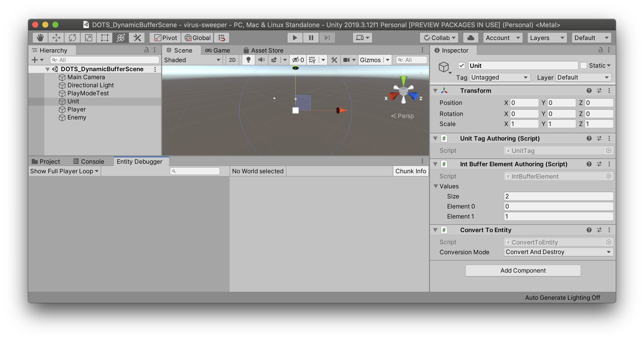Viewport: 644px width, 340px height.
Task: Open the Conversion Mode dropdown
Action: (558, 252)
